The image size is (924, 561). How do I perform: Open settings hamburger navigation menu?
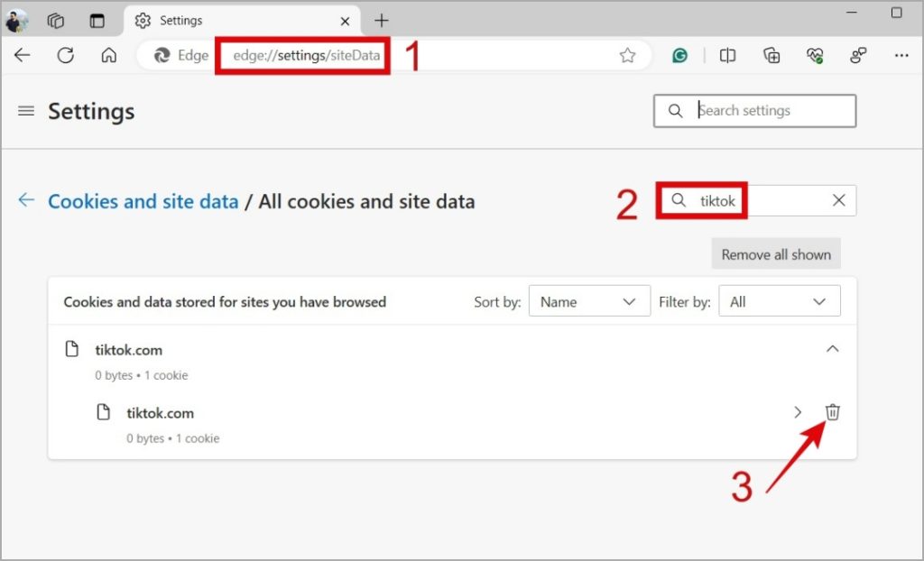[x=26, y=111]
